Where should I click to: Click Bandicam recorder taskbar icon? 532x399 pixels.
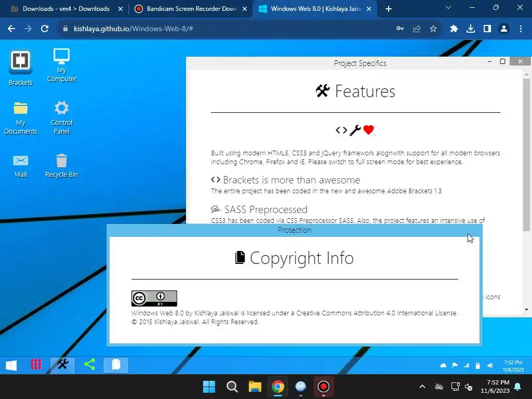(x=323, y=387)
